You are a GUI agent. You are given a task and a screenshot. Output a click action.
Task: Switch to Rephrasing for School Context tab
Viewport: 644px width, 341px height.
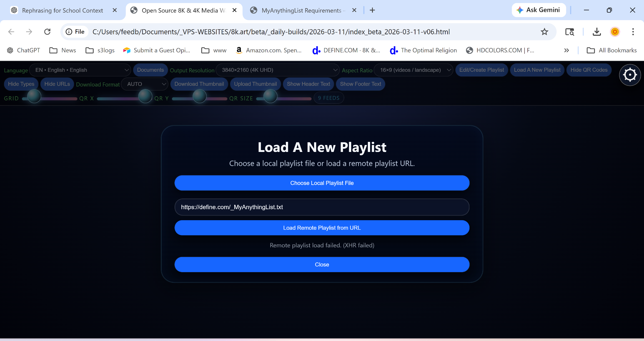(62, 10)
